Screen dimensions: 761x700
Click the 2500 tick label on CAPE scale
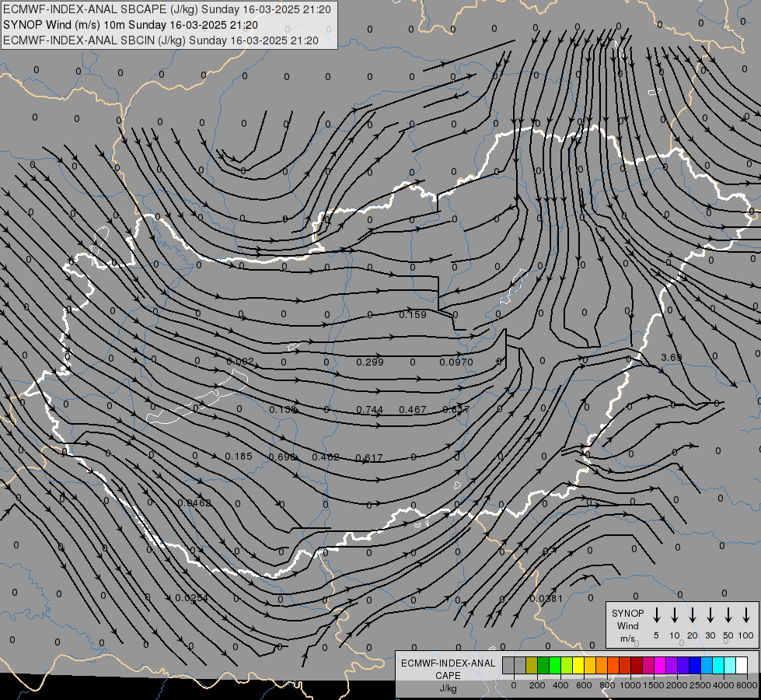pos(700,685)
